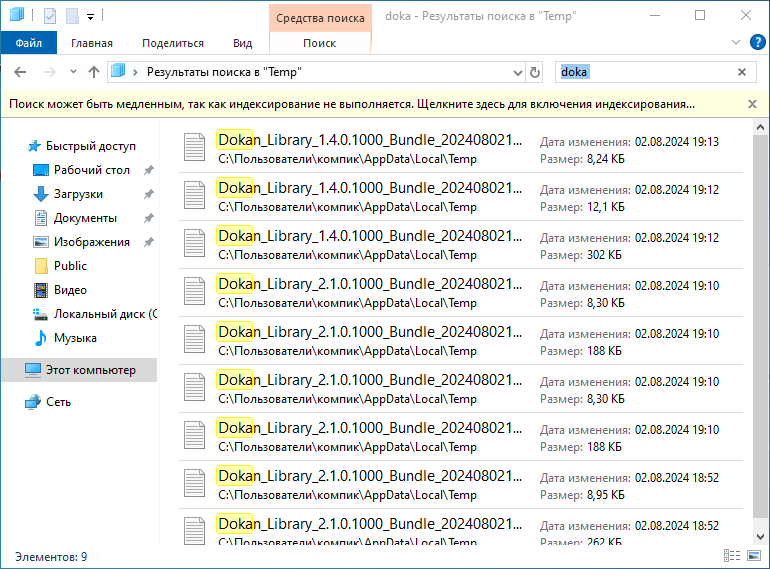The width and height of the screenshot is (770, 569).
Task: Open Изображения in the sidebar
Action: (92, 242)
